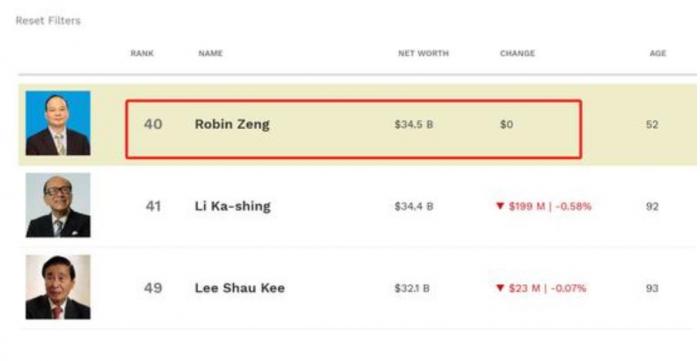The image size is (700, 361).
Task: Open Li Ka-shing's profile photo
Action: pyautogui.click(x=58, y=205)
